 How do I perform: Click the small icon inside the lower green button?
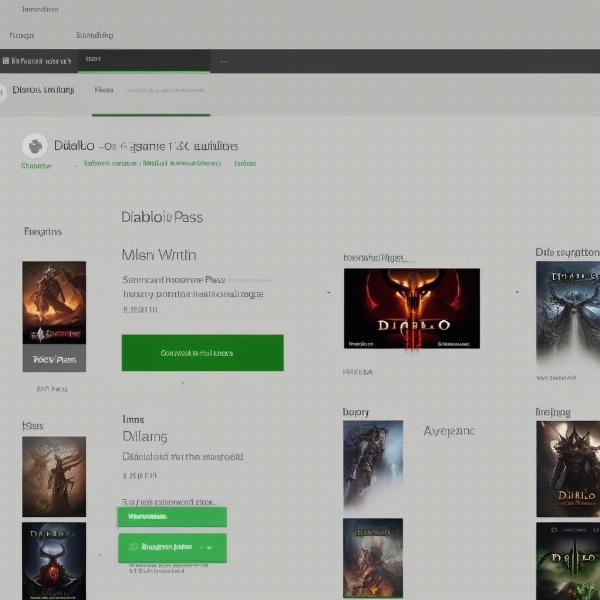pyautogui.click(x=133, y=547)
